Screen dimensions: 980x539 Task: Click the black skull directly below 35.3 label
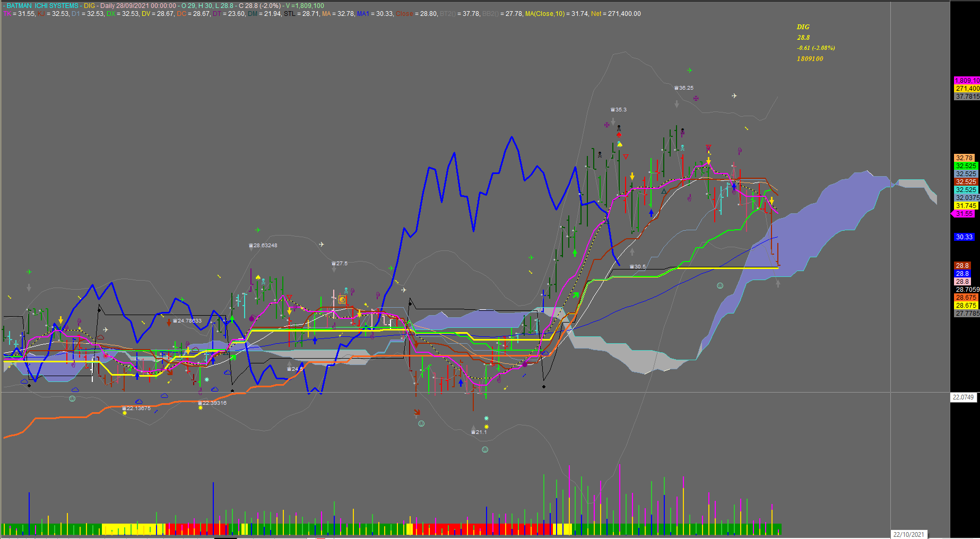[619, 128]
